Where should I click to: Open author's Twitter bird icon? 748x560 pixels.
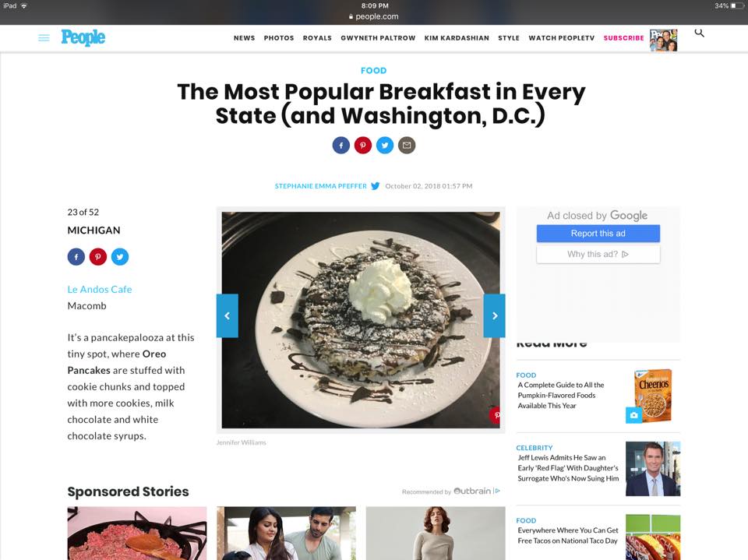(376, 186)
